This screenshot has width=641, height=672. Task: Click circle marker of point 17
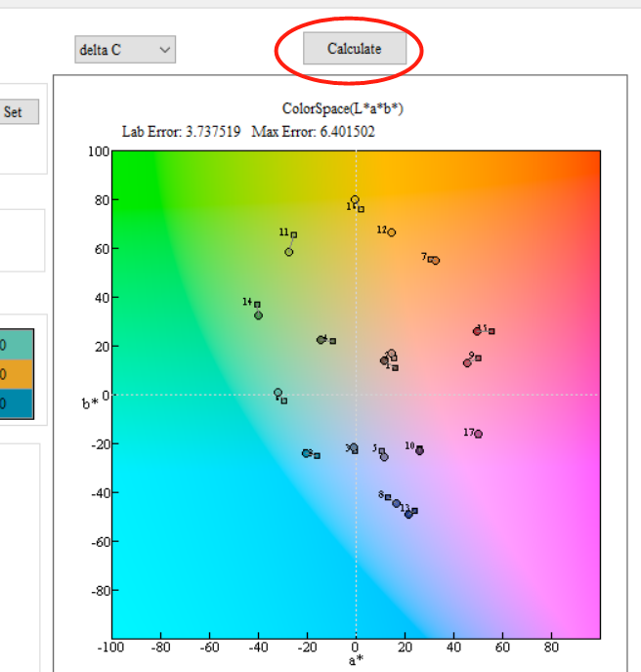coord(478,434)
